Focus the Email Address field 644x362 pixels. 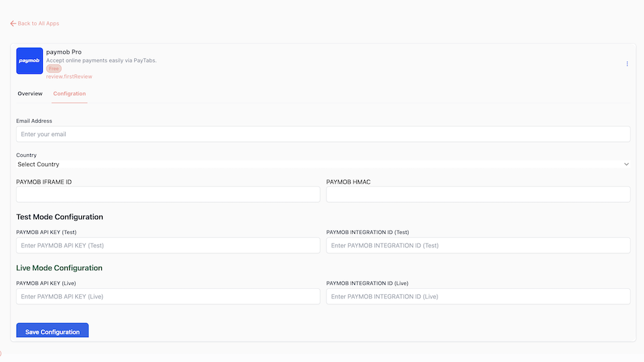tap(323, 134)
